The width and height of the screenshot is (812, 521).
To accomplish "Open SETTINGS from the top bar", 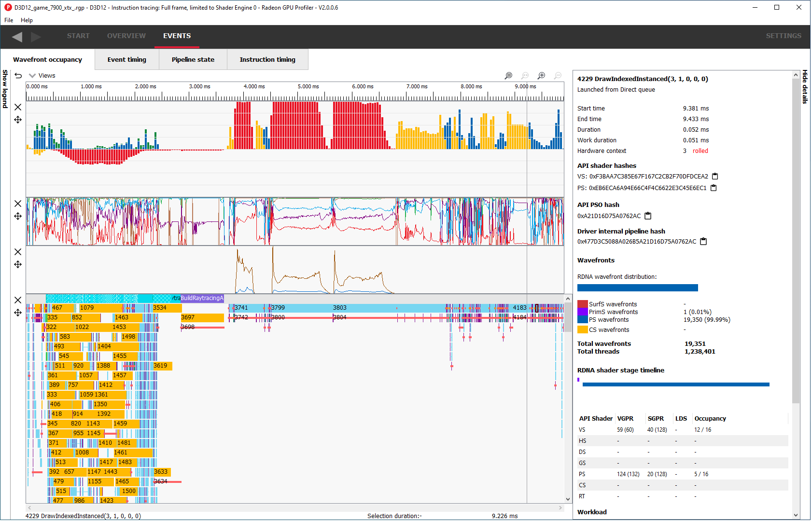I will tap(784, 36).
